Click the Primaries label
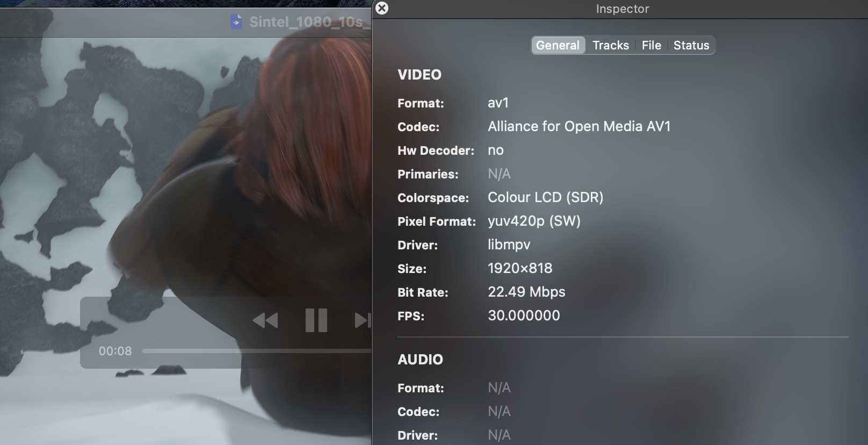The width and height of the screenshot is (868, 445). point(428,174)
